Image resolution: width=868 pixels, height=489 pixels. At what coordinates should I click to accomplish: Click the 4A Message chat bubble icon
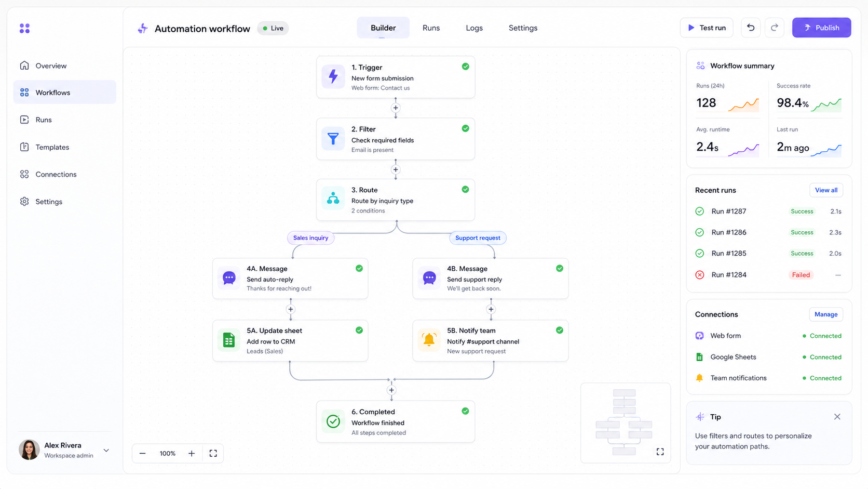[x=229, y=278]
